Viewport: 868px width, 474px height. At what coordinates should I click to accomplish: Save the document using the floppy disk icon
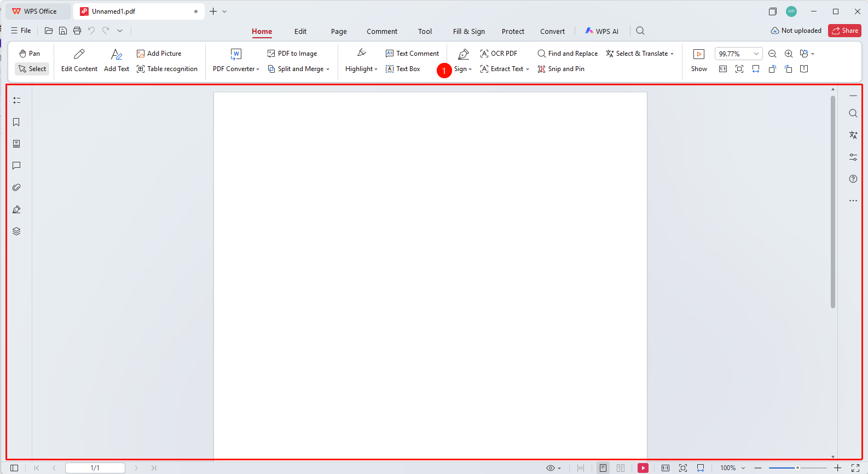point(63,31)
